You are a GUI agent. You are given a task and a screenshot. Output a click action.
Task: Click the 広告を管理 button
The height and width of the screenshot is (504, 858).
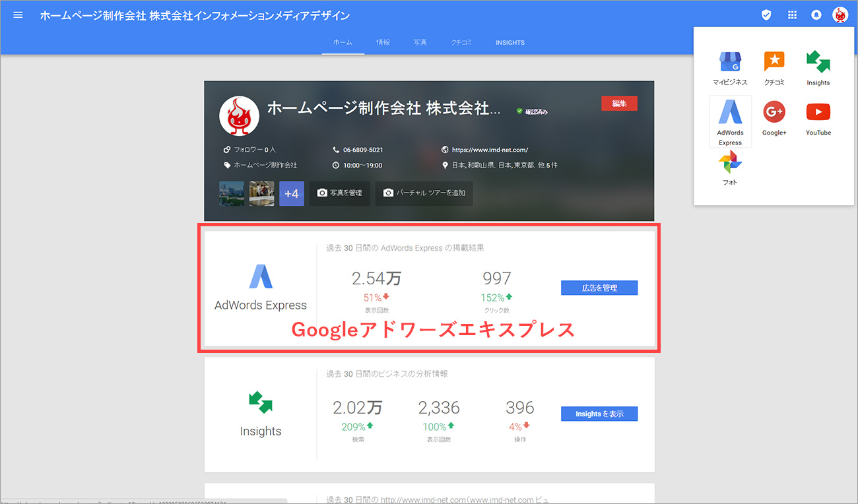(599, 288)
